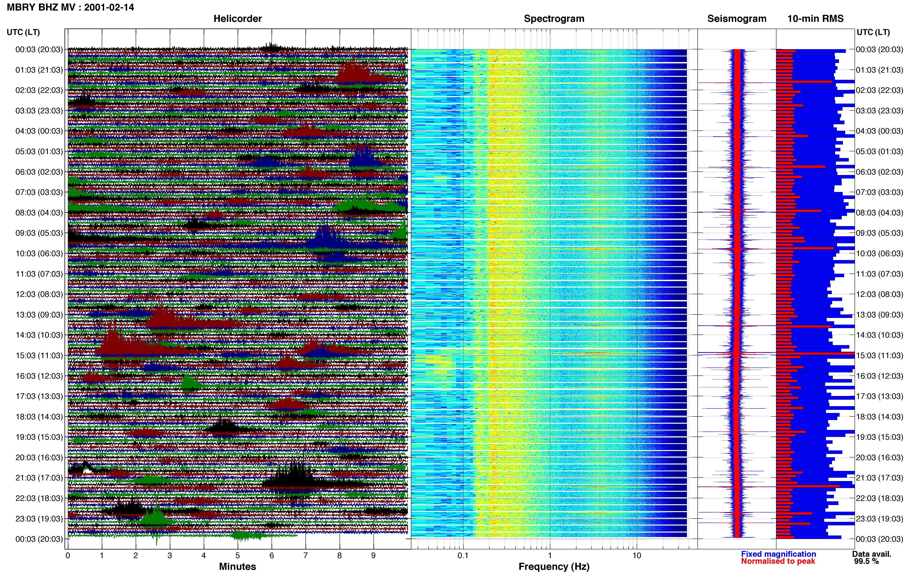Click the plot title 'MBRY BHZ MV : 2001-02-14'
The width and height of the screenshot is (924, 578).
click(70, 7)
